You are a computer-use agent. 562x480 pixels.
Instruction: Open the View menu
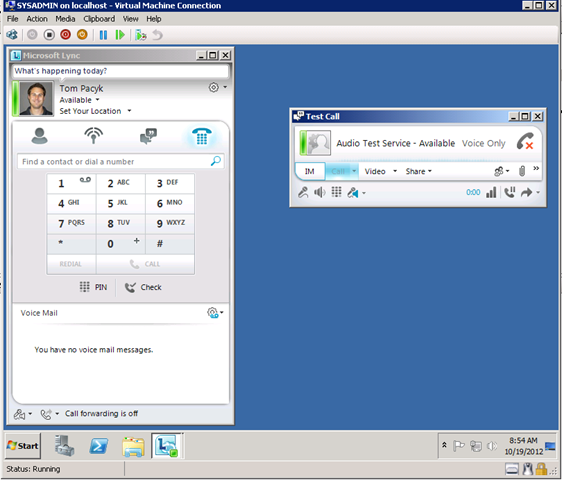(x=130, y=19)
